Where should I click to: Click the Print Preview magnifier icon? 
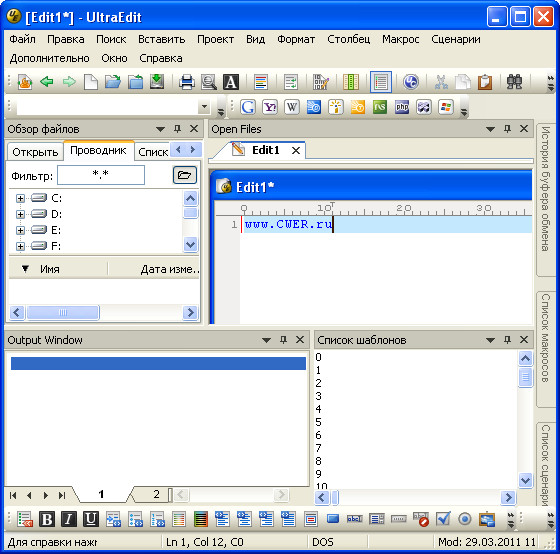tap(209, 82)
